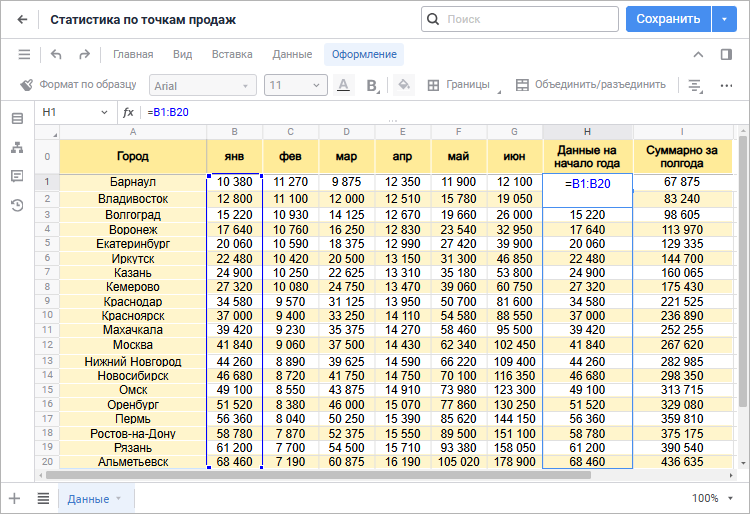Click the cell with value 9 875
Viewport: 750px width, 514px height.
346,182
